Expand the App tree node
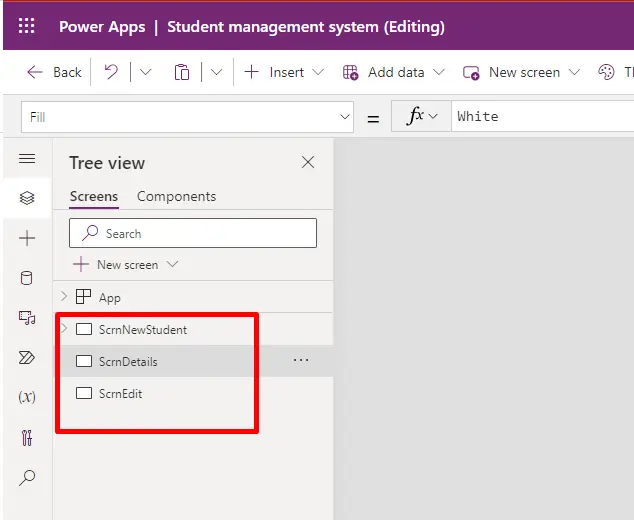The height and width of the screenshot is (520, 634). point(64,297)
